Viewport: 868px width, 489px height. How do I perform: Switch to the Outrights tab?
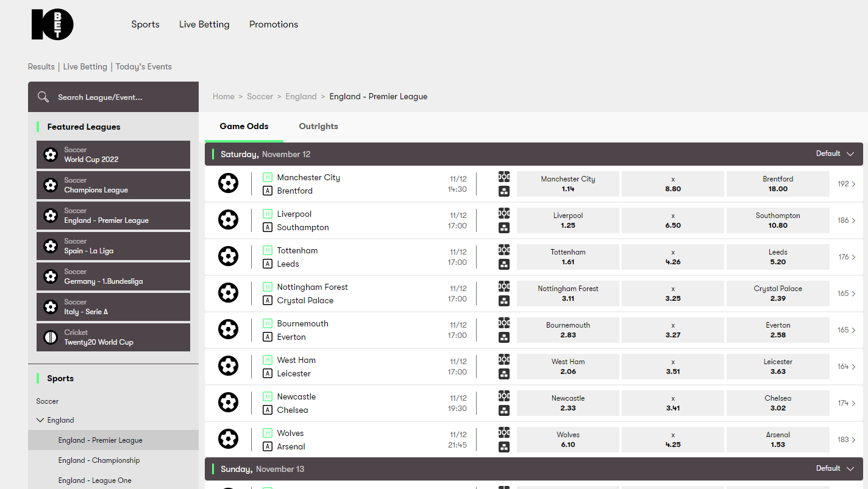[318, 126]
